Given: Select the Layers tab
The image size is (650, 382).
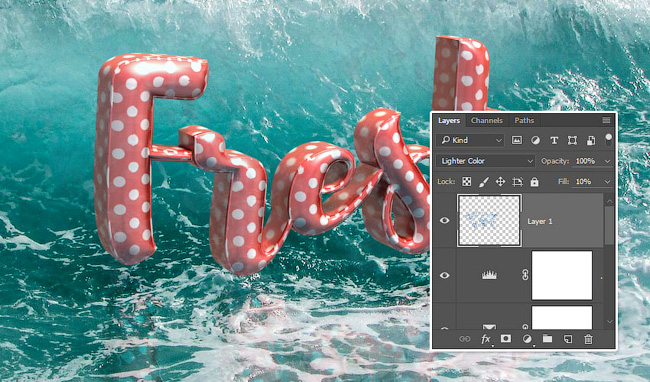Looking at the screenshot, I should 449,121.
